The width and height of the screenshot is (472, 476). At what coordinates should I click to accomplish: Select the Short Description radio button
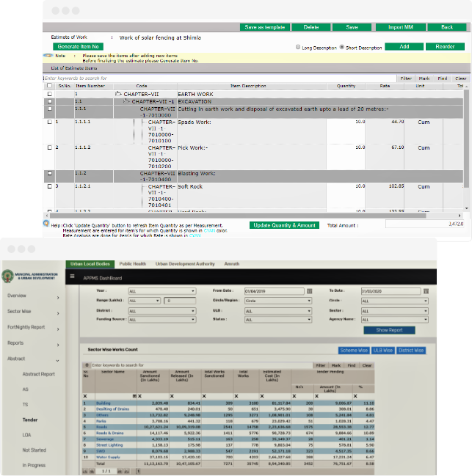click(x=342, y=47)
